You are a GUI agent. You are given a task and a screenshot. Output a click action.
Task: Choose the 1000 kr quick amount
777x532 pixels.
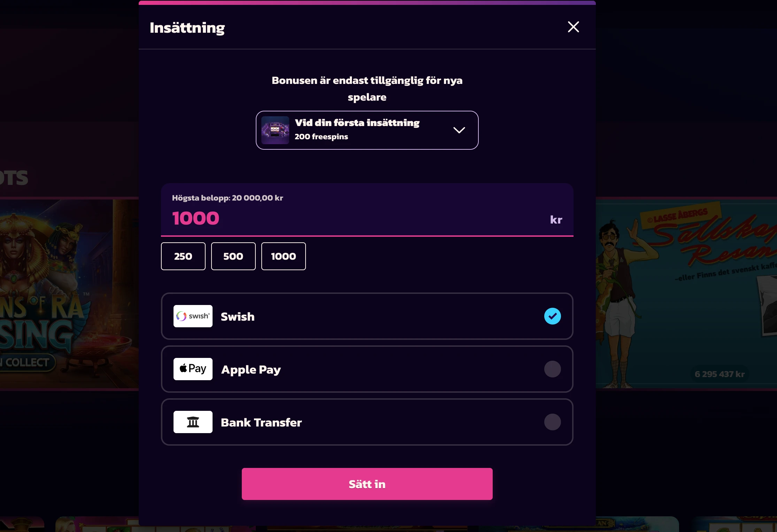283,256
